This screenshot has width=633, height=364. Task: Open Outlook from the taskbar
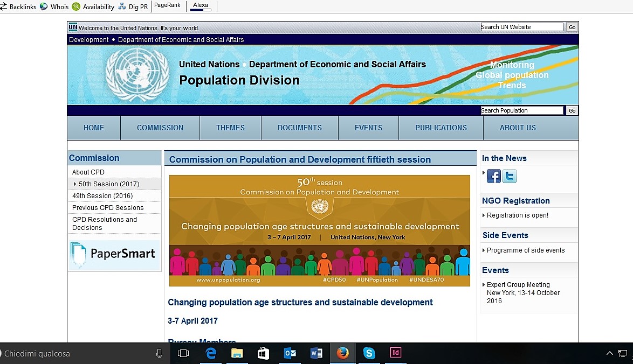click(290, 354)
